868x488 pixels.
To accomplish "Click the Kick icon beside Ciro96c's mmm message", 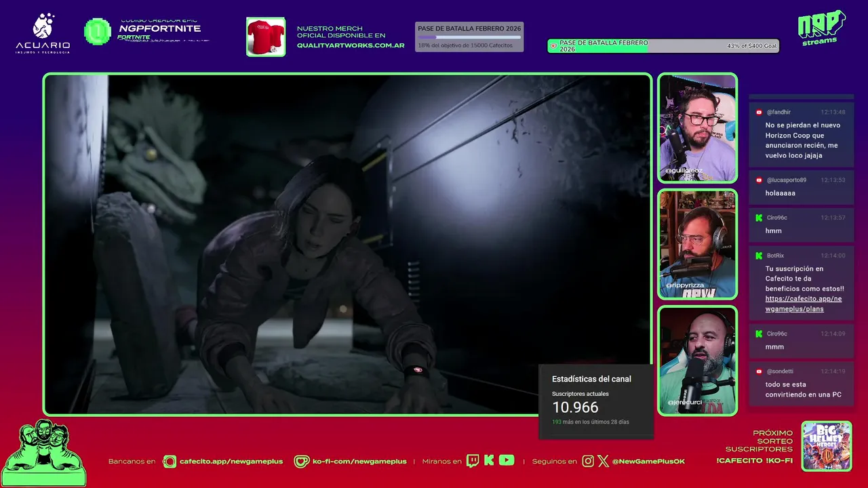I will point(759,333).
